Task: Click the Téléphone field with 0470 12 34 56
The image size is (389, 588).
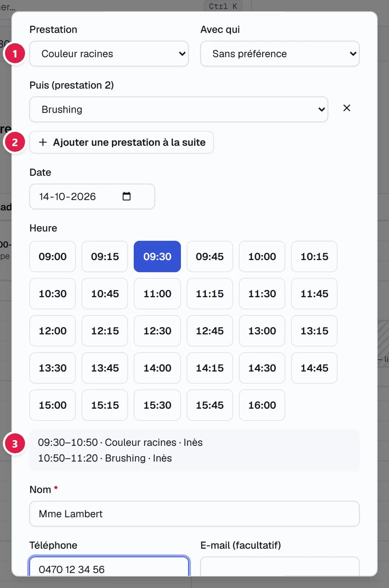Action: pos(109,567)
